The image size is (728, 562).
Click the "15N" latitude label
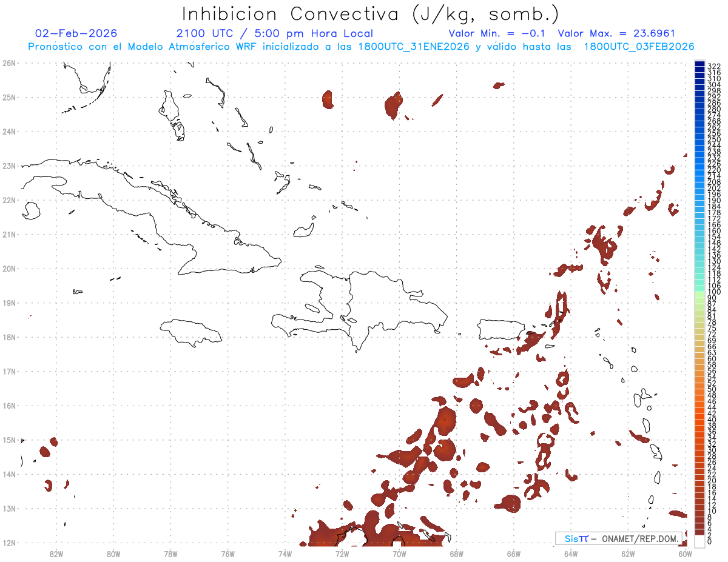point(8,440)
